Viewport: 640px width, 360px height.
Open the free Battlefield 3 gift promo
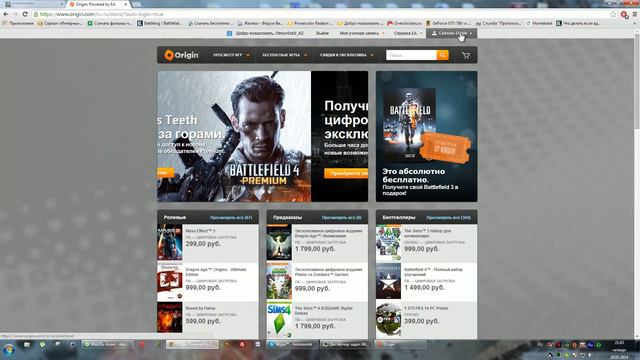click(427, 136)
